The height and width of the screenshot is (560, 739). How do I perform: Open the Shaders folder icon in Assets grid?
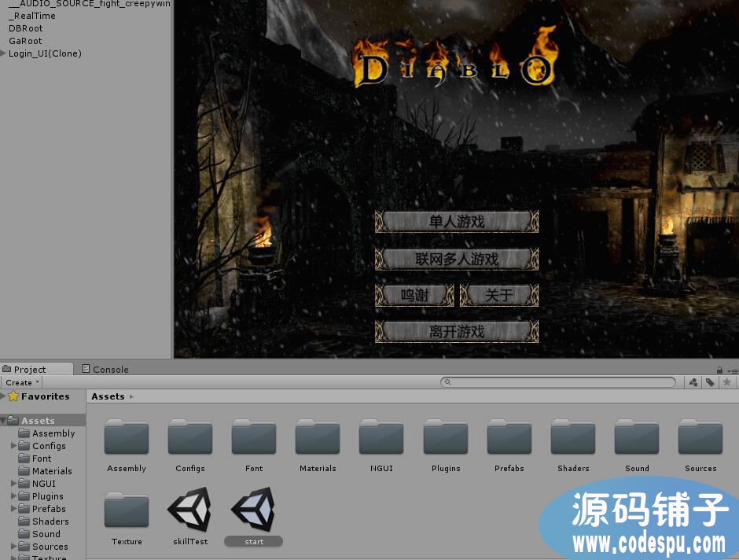point(573,437)
